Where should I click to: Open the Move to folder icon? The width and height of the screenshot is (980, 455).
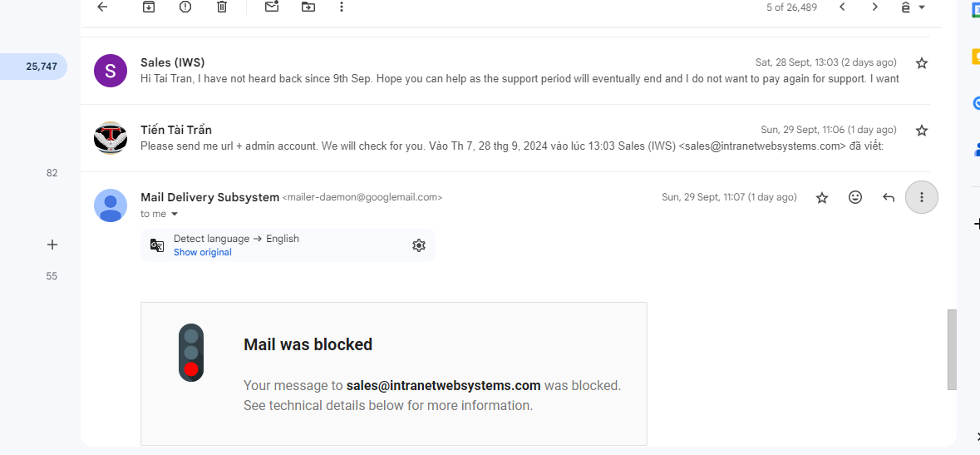point(308,7)
